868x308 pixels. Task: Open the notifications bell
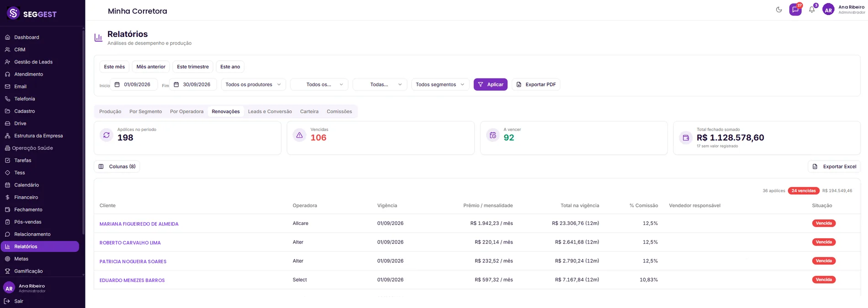pos(812,10)
